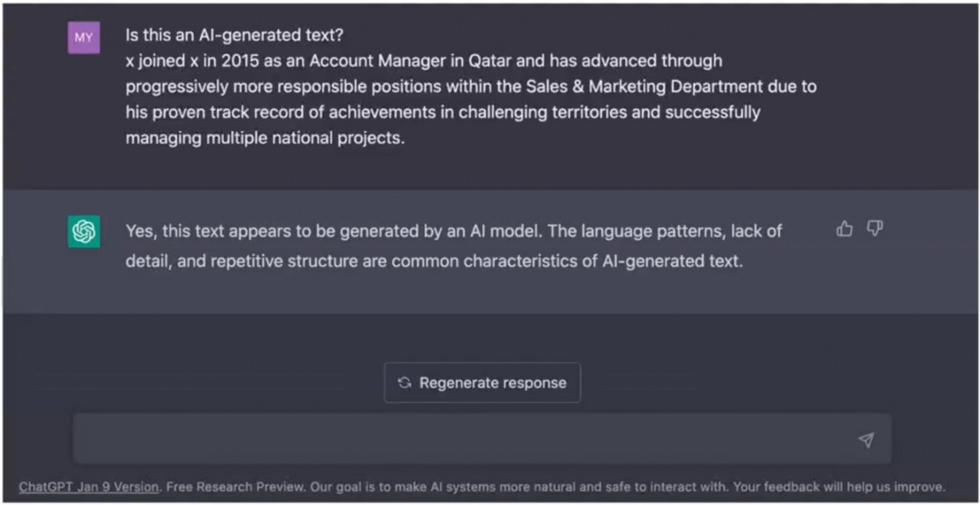Click "managing multiple national projects" in the prompt
The image size is (980, 505).
(x=265, y=138)
